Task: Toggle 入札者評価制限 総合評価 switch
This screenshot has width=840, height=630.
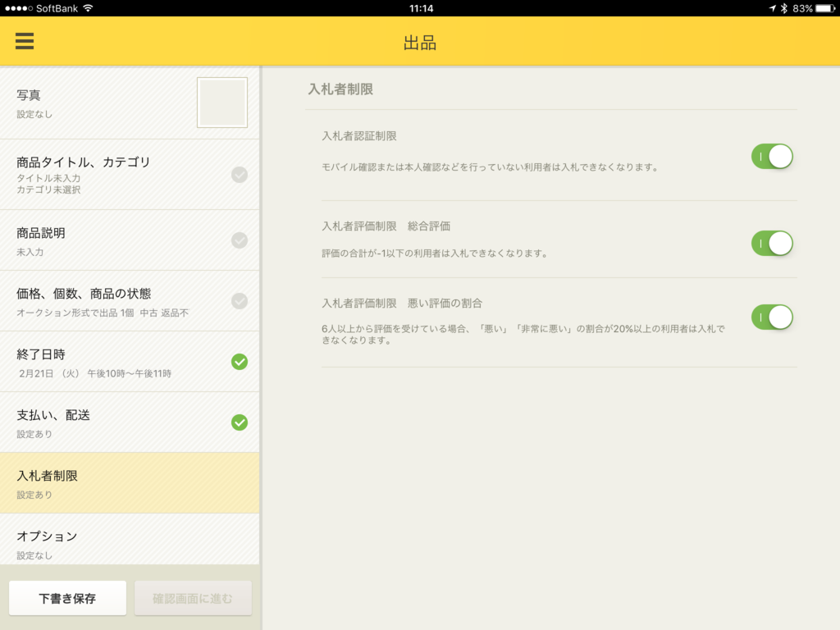Action: click(772, 243)
